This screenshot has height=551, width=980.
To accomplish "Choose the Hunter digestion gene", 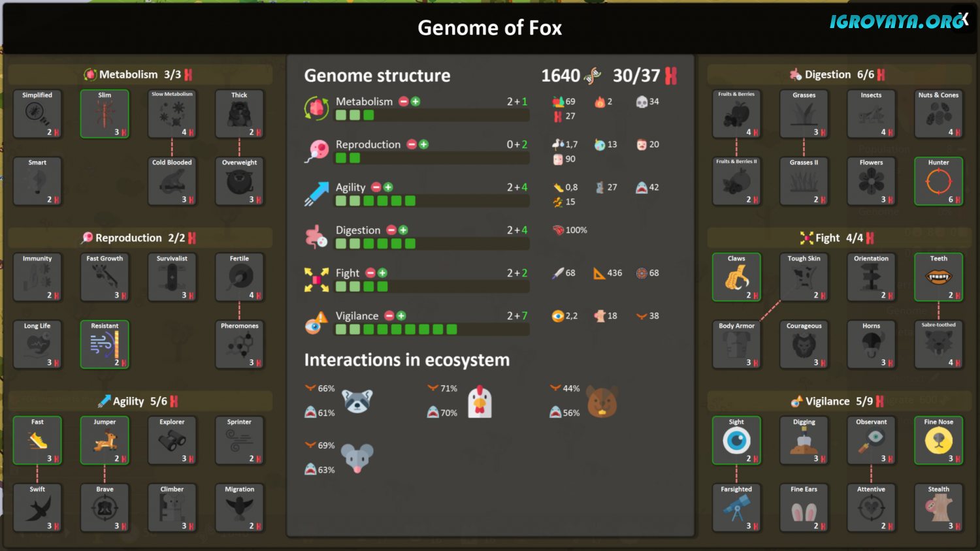I will (938, 181).
